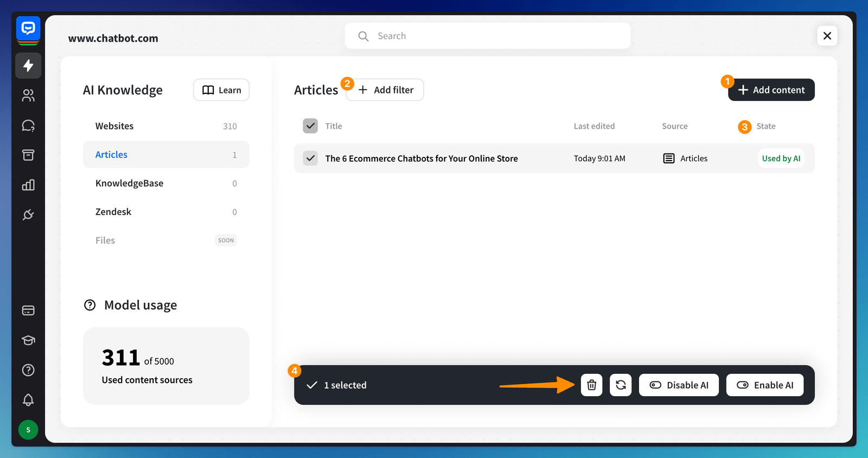Open the plug integrations sidebar icon
Viewport: 868px width, 458px height.
click(28, 215)
